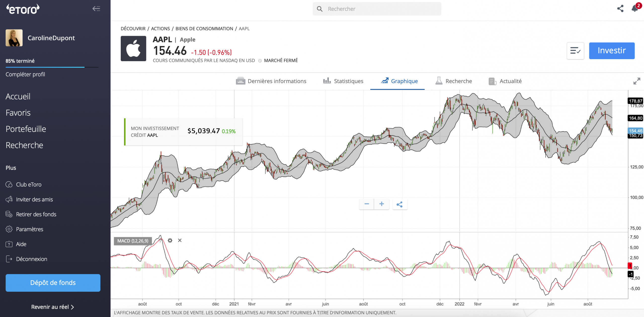Open Favoris in the sidebar
The image size is (644, 317).
(x=18, y=113)
